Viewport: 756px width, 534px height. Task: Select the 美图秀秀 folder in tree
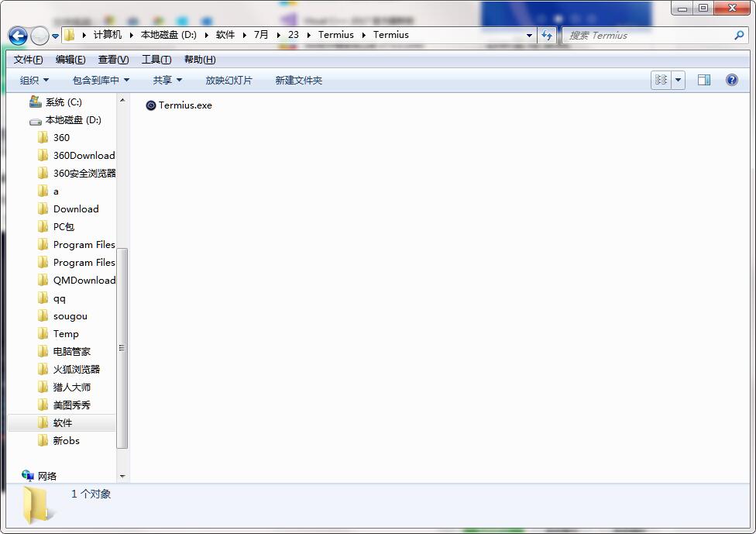pyautogui.click(x=72, y=405)
